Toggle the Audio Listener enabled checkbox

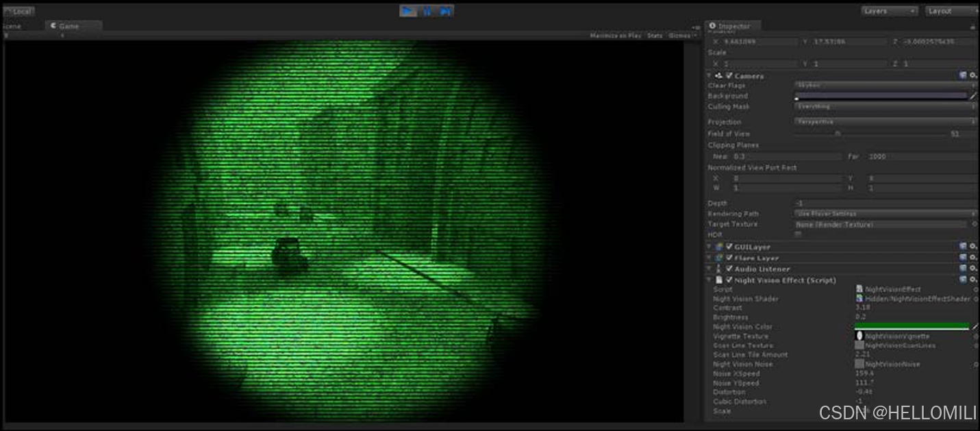pos(729,269)
